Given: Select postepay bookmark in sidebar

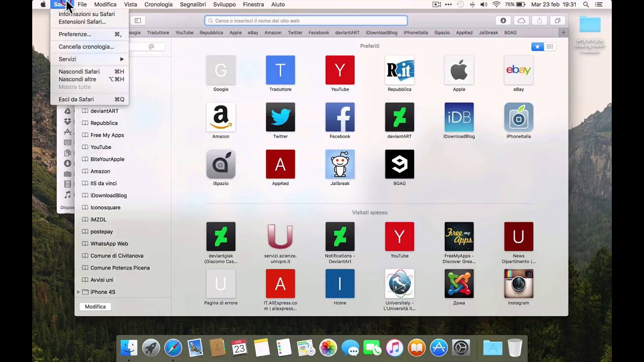Looking at the screenshot, I should 102,232.
